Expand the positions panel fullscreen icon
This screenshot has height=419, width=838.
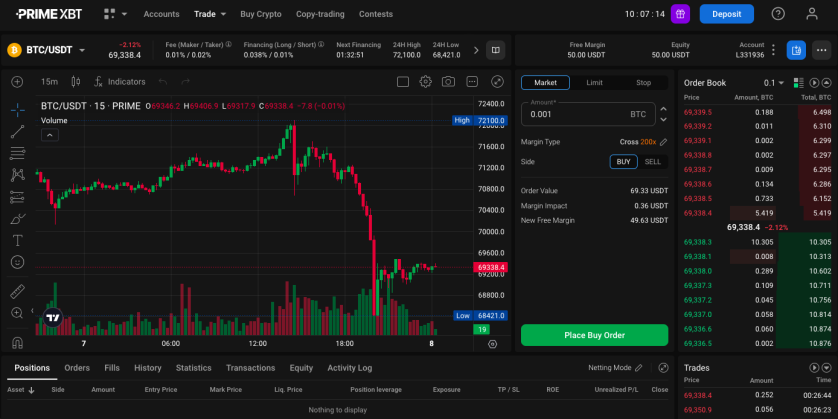point(663,368)
